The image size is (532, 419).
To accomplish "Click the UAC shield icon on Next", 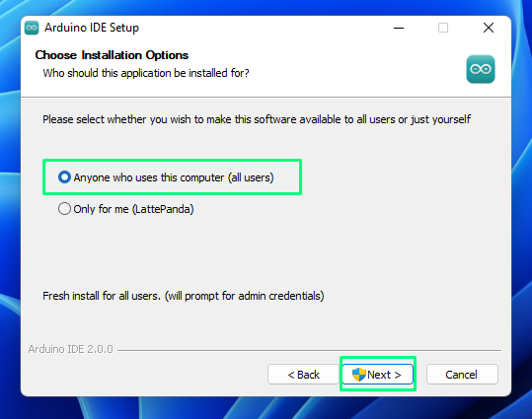I will 358,375.
